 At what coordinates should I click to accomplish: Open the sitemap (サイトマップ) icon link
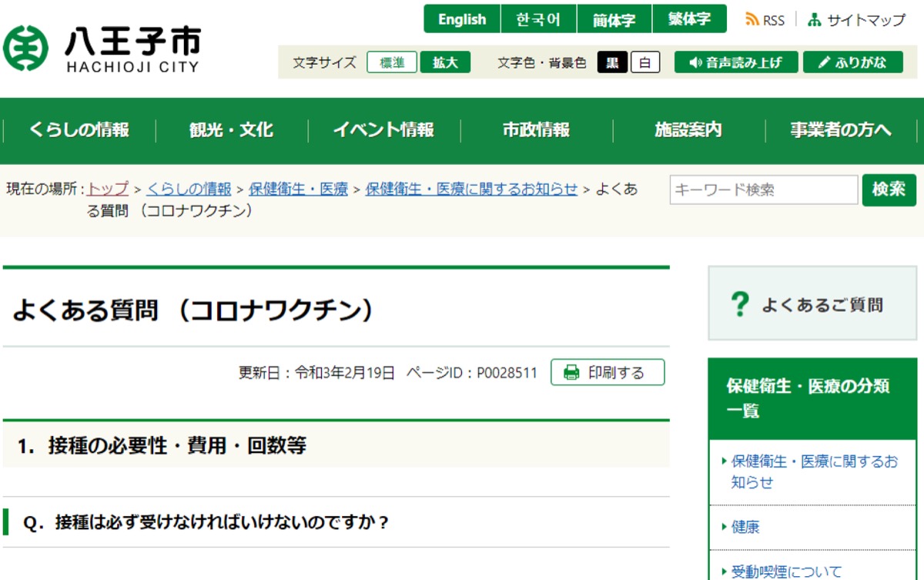click(857, 20)
